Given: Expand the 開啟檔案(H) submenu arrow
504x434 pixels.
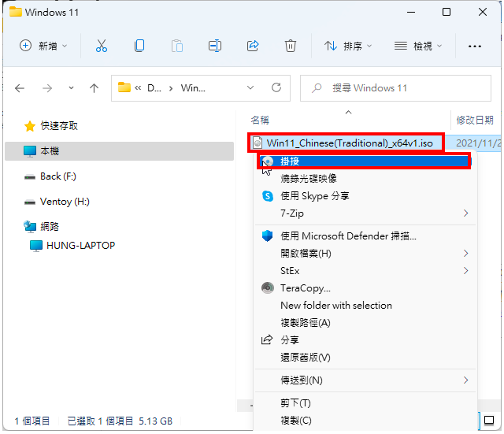Looking at the screenshot, I should pos(465,254).
